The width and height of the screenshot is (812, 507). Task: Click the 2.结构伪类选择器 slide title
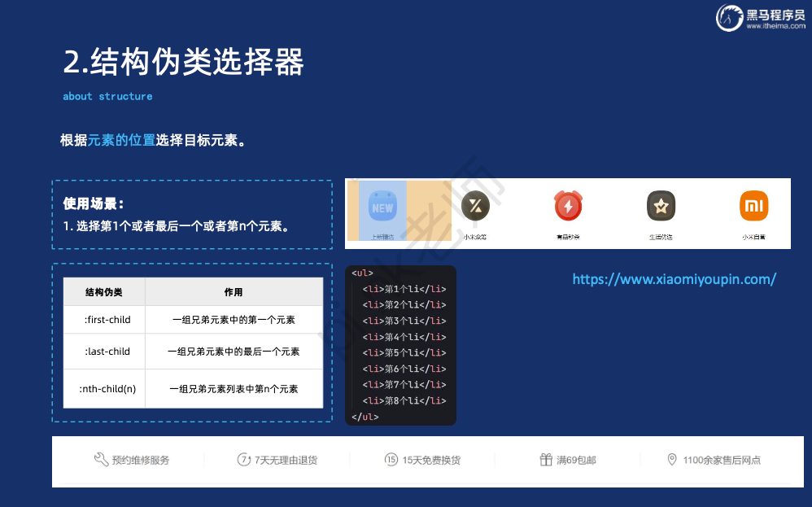point(183,62)
